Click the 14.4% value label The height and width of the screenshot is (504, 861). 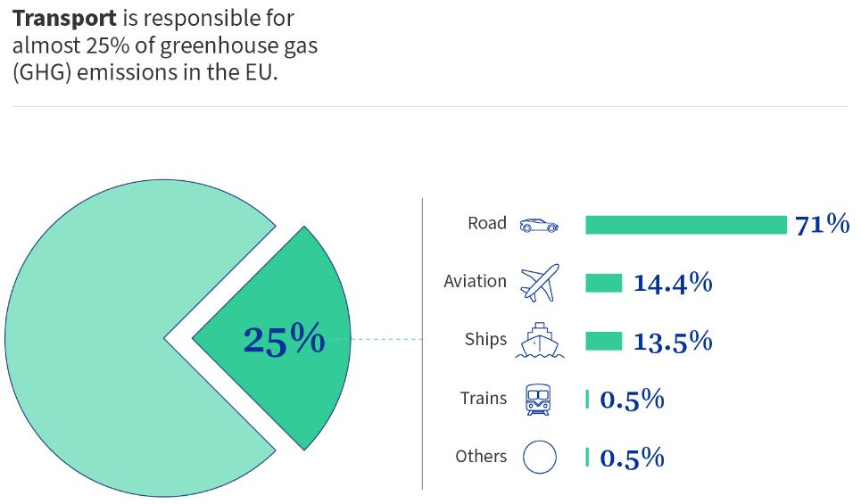coord(673,283)
